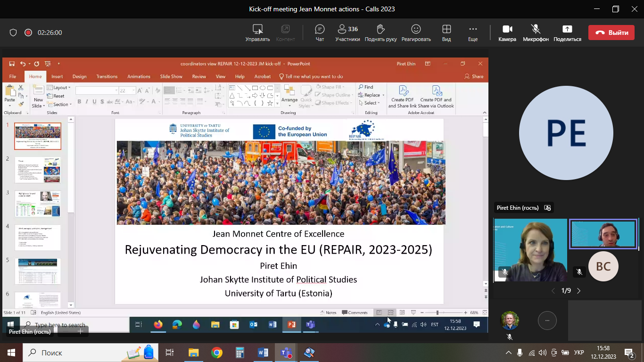The width and height of the screenshot is (644, 362).
Task: Open additional participants overflow button
Action: 547,321
